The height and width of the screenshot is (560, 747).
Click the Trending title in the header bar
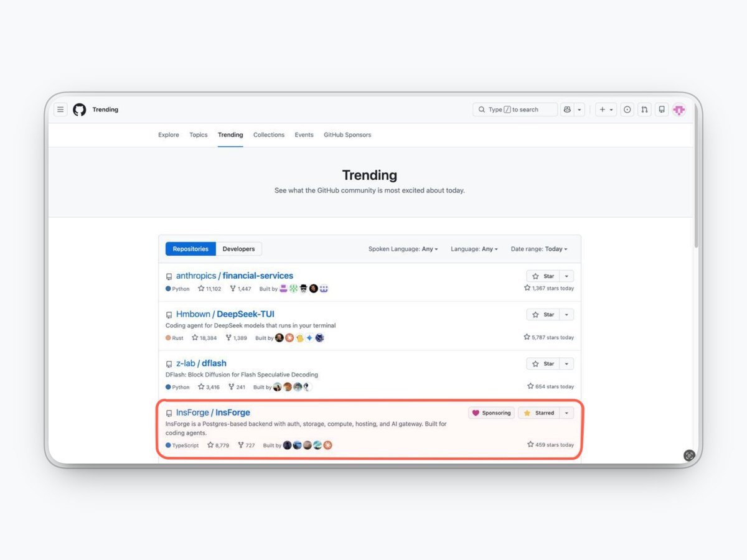105,110
